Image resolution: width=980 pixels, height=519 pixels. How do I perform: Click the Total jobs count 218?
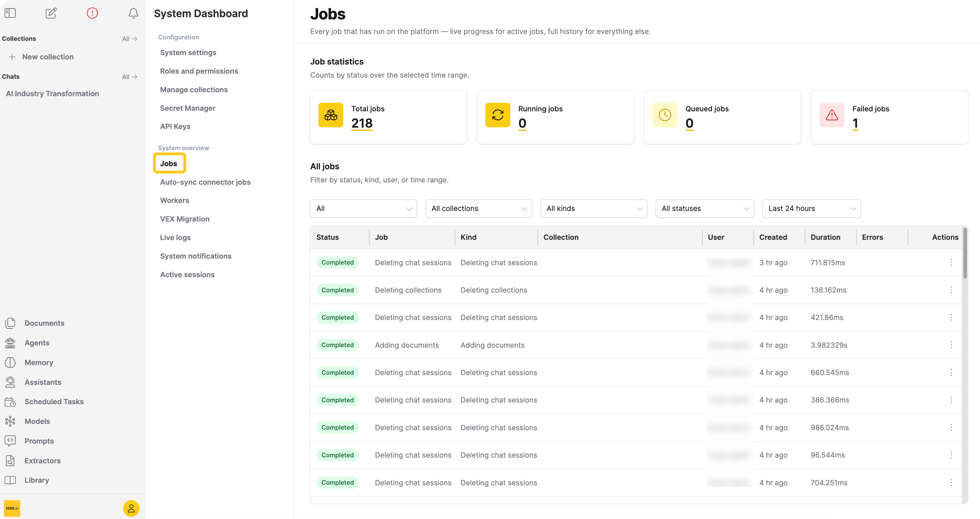click(x=362, y=124)
